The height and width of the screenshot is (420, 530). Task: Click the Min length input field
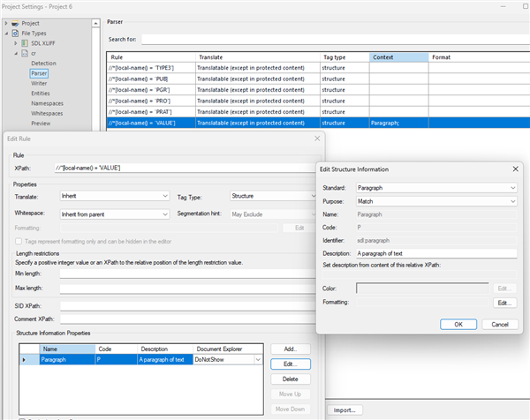point(187,274)
